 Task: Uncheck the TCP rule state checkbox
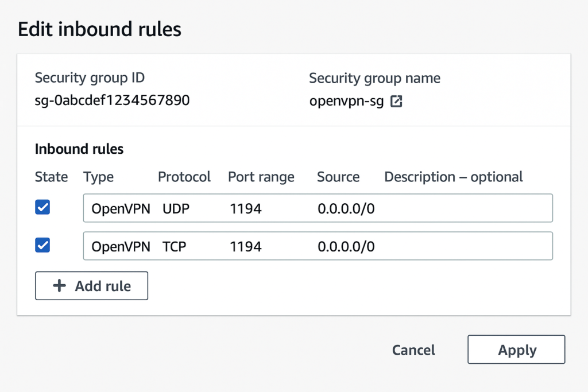[42, 245]
